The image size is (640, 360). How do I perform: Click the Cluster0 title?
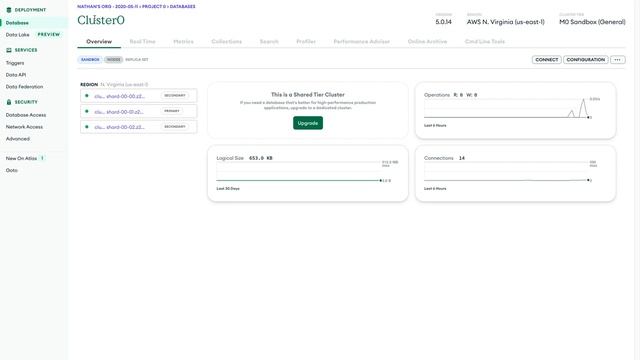coord(101,20)
